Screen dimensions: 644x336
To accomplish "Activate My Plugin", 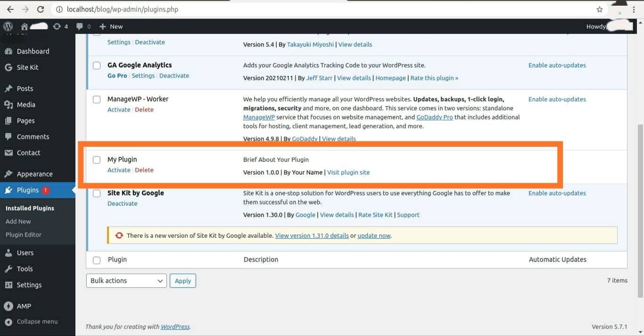I will tap(119, 170).
